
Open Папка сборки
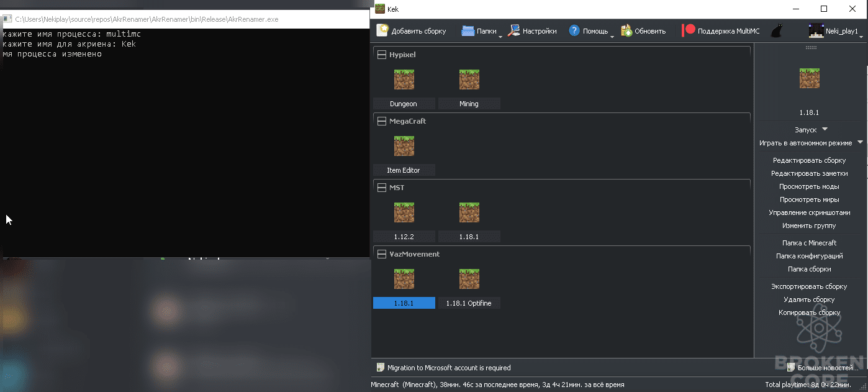(809, 269)
